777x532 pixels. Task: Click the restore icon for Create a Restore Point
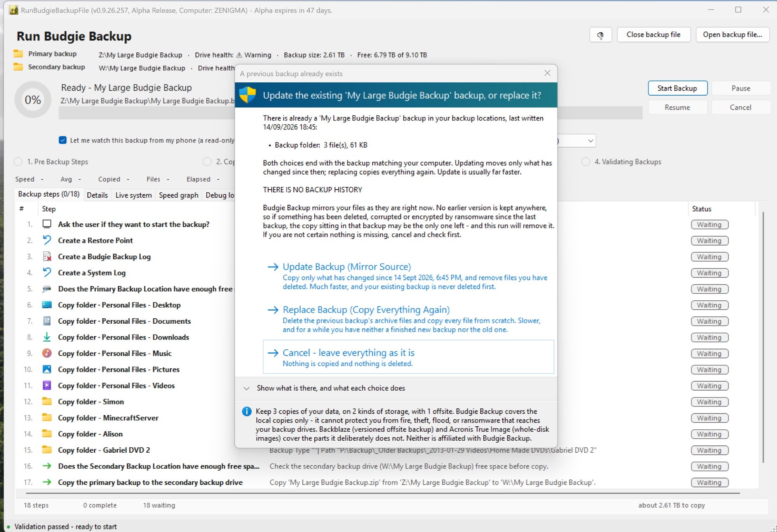tap(47, 240)
